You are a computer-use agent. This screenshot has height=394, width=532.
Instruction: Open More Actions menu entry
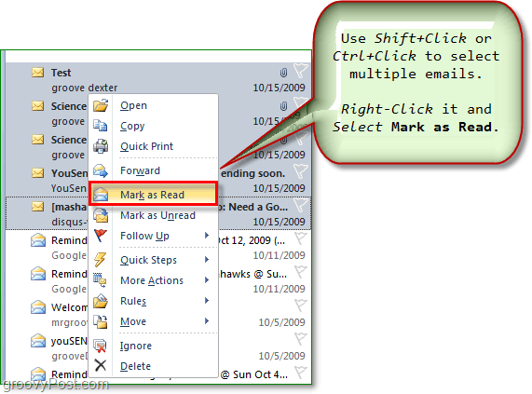point(154,280)
